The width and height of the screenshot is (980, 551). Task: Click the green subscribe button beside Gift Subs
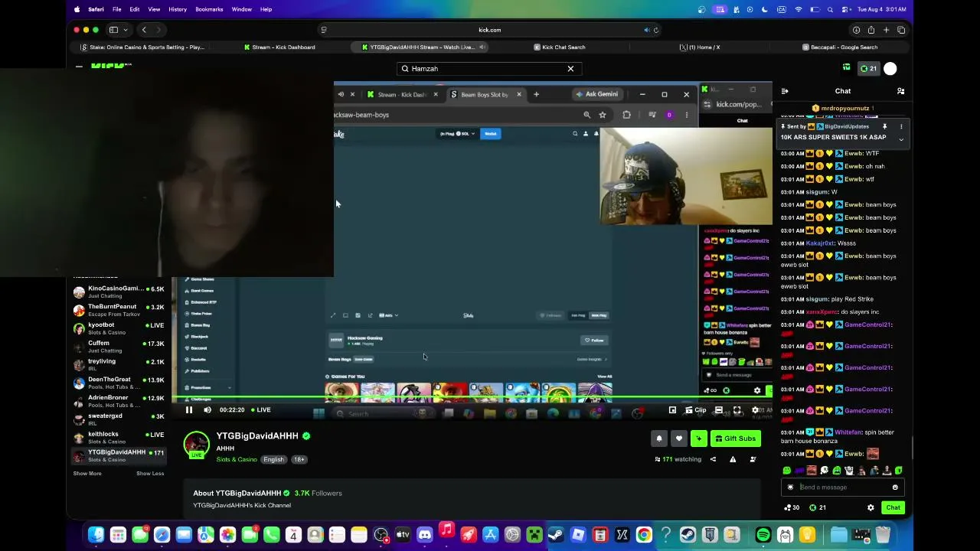699,439
